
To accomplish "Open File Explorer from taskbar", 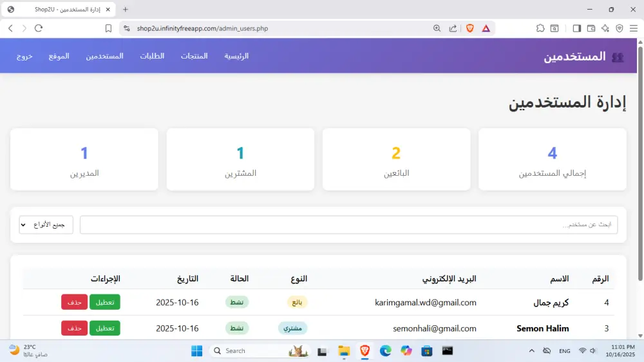I will [x=344, y=351].
